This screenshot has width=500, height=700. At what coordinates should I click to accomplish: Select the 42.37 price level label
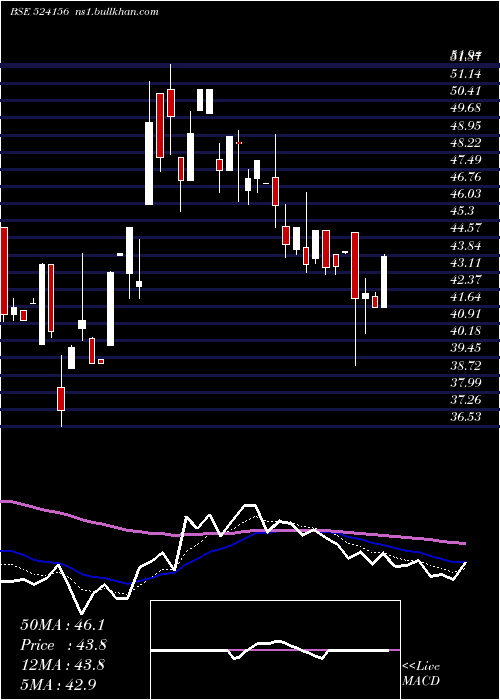[465, 279]
